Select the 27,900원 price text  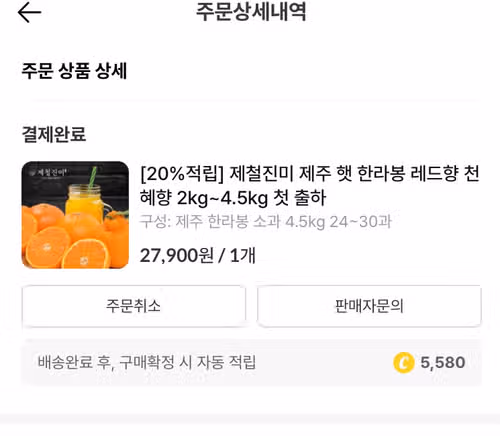coord(177,256)
